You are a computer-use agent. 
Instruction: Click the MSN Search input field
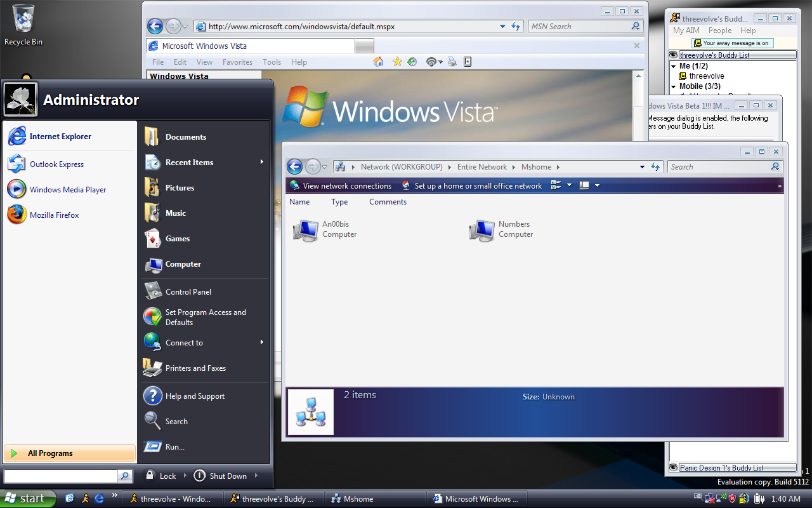(579, 26)
